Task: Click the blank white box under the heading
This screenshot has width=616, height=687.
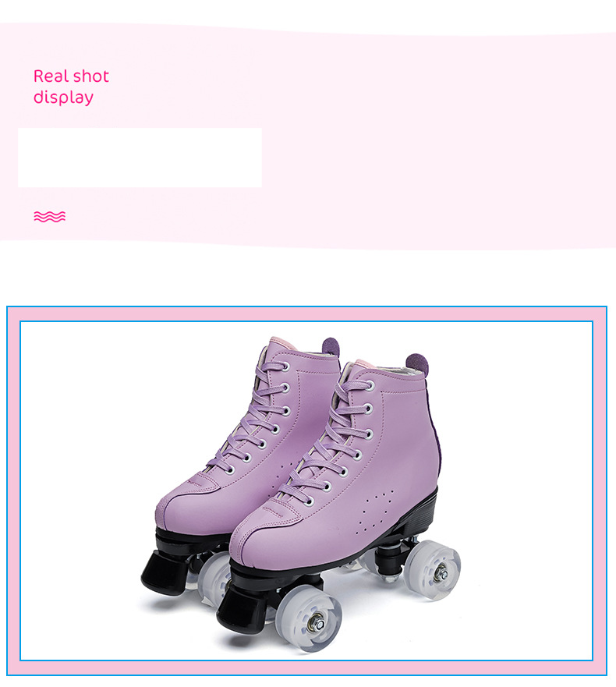Action: pos(140,158)
